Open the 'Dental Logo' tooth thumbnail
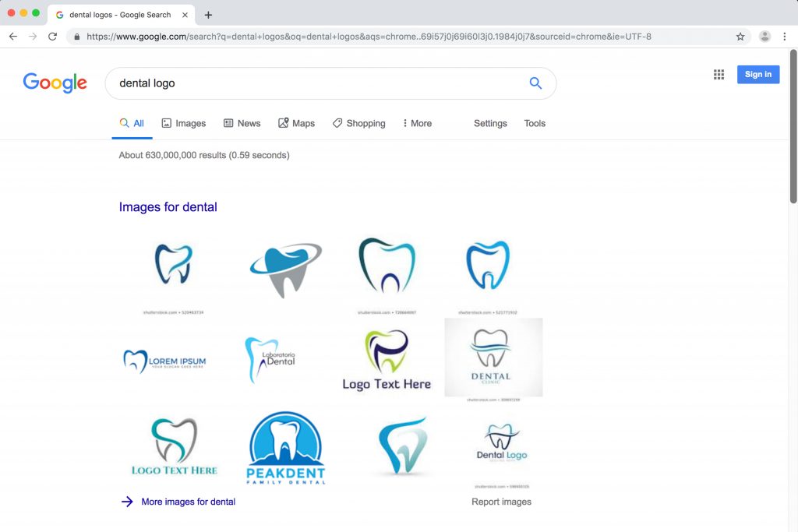This screenshot has width=798, height=532. pyautogui.click(x=501, y=442)
